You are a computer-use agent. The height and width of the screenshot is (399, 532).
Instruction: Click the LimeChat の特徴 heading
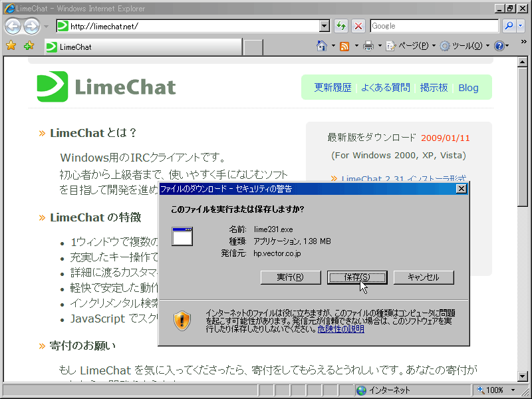tap(95, 217)
